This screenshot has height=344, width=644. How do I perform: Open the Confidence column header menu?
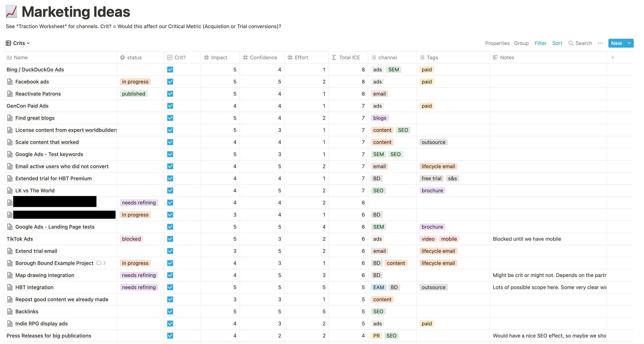point(262,58)
